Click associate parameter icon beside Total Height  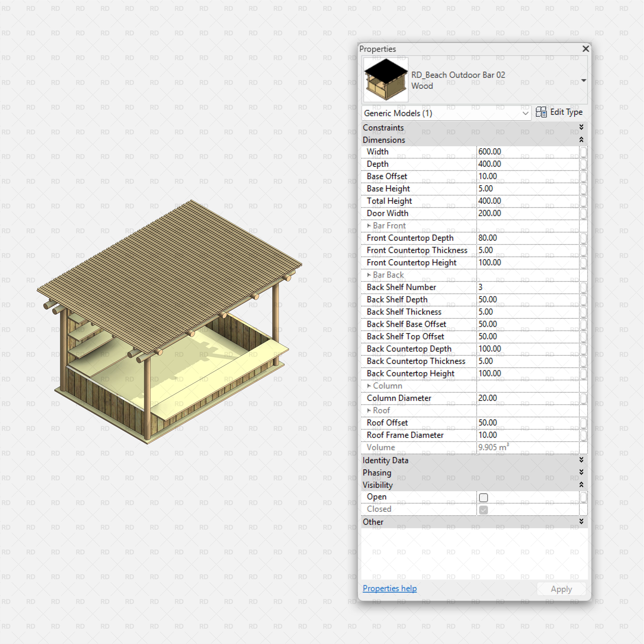tap(583, 201)
